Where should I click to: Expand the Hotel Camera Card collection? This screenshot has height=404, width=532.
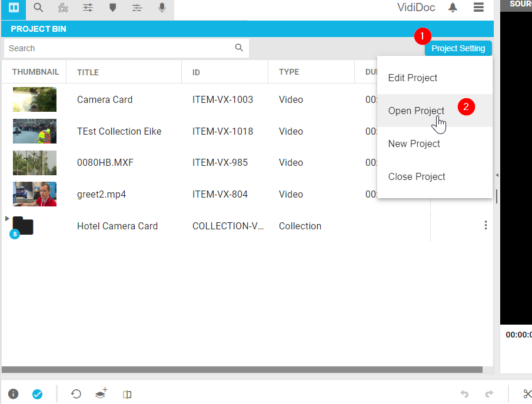(x=7, y=219)
